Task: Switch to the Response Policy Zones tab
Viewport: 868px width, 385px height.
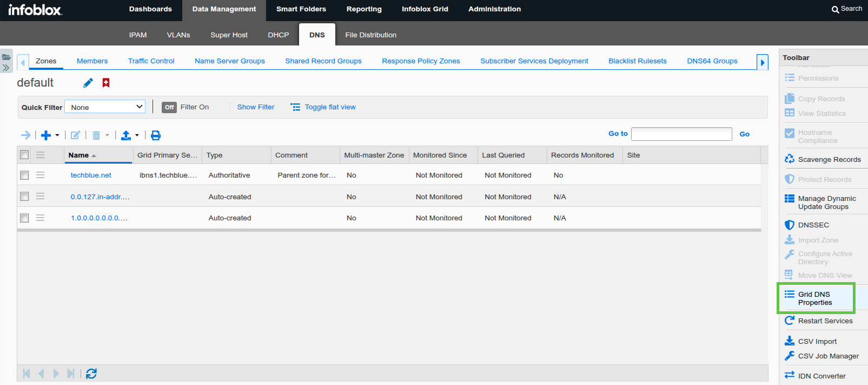Action: tap(421, 61)
